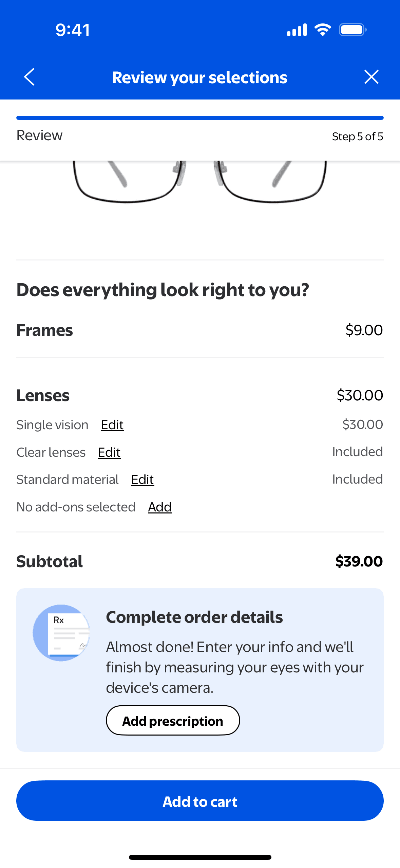
Task: Tap the Step 5 of 5 indicator
Action: 357,137
